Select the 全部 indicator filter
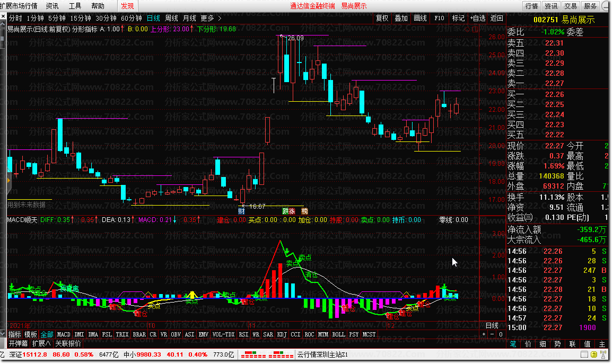The height and width of the screenshot is (364, 613). point(47,335)
